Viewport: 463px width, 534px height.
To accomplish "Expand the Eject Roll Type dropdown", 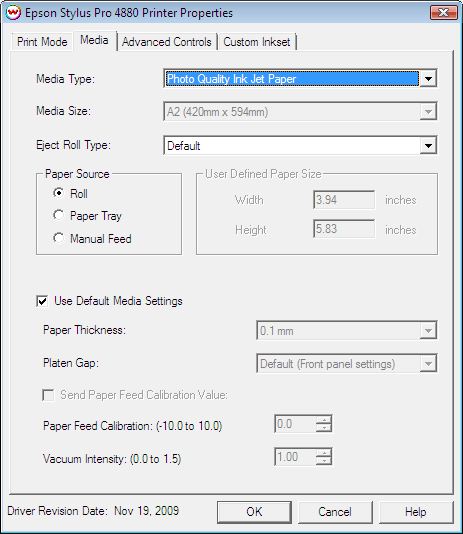I will click(x=428, y=146).
